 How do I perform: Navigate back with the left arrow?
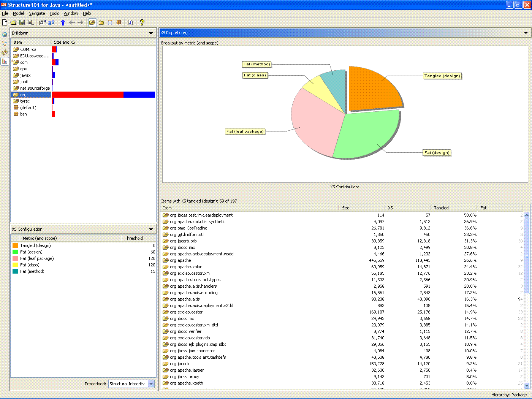(72, 22)
